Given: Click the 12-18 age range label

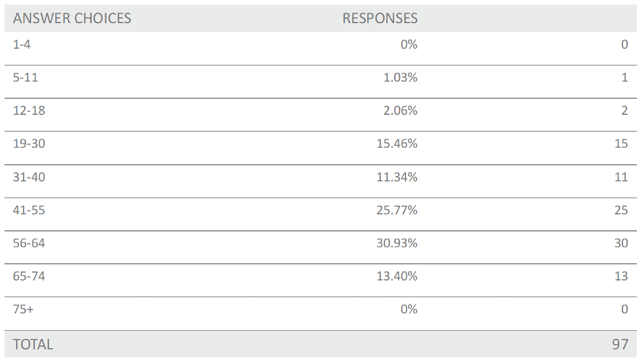Looking at the screenshot, I should tap(29, 111).
